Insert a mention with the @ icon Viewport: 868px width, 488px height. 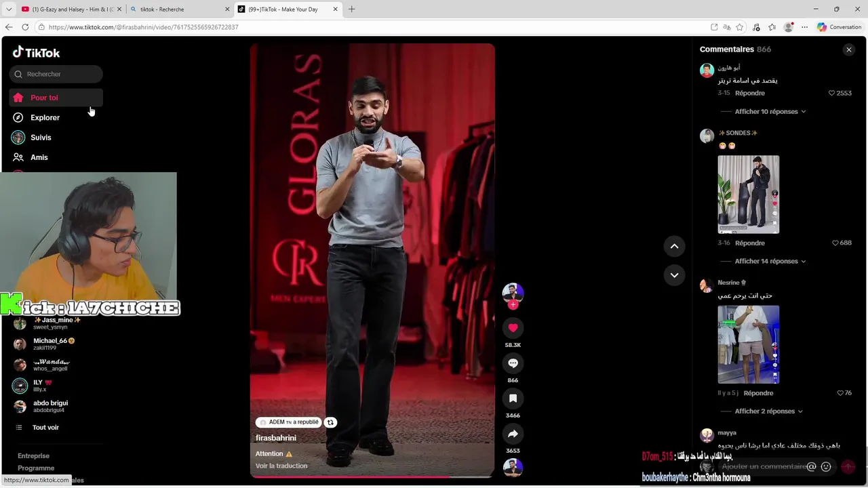tap(811, 466)
